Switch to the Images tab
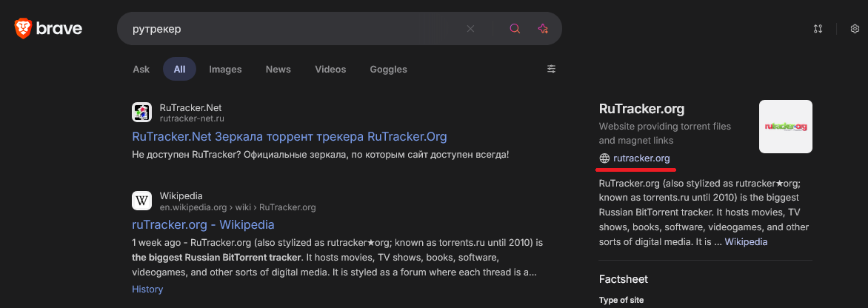 [x=225, y=69]
